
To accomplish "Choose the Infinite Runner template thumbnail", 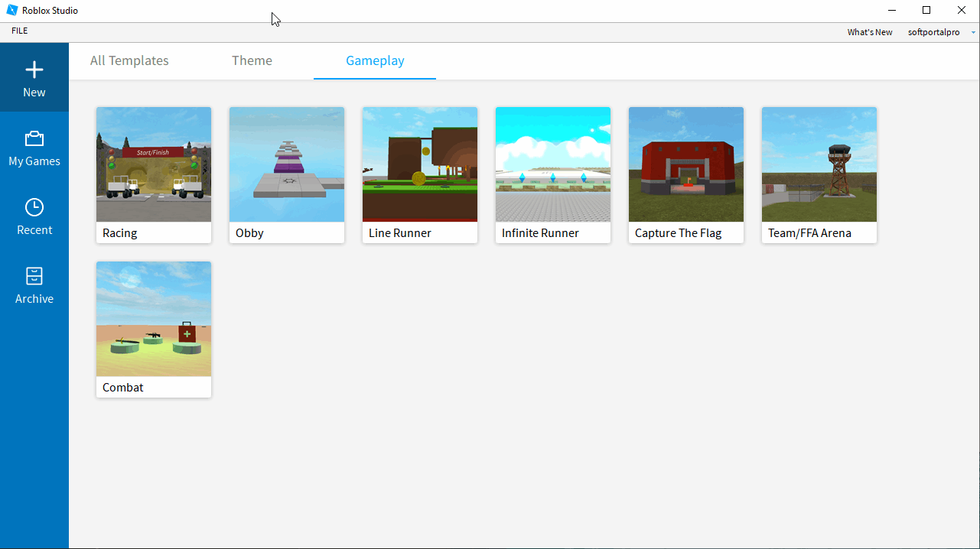I will click(553, 164).
